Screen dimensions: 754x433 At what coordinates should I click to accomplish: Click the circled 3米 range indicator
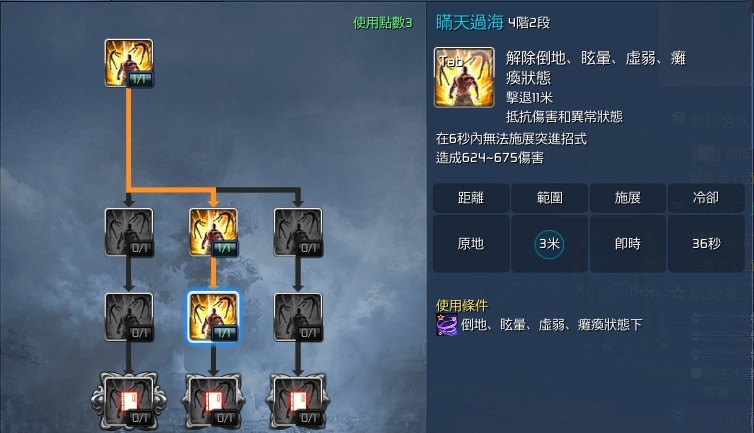(549, 244)
